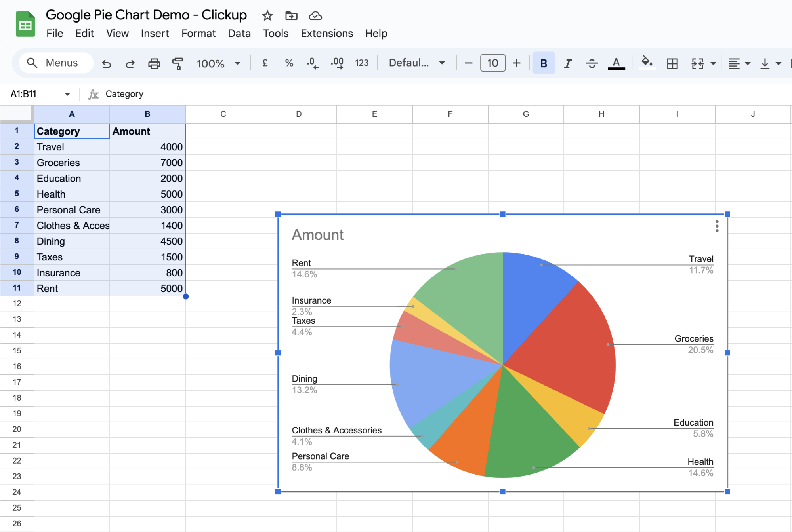This screenshot has height=532, width=792.
Task: Click the borders grid icon
Action: click(672, 63)
